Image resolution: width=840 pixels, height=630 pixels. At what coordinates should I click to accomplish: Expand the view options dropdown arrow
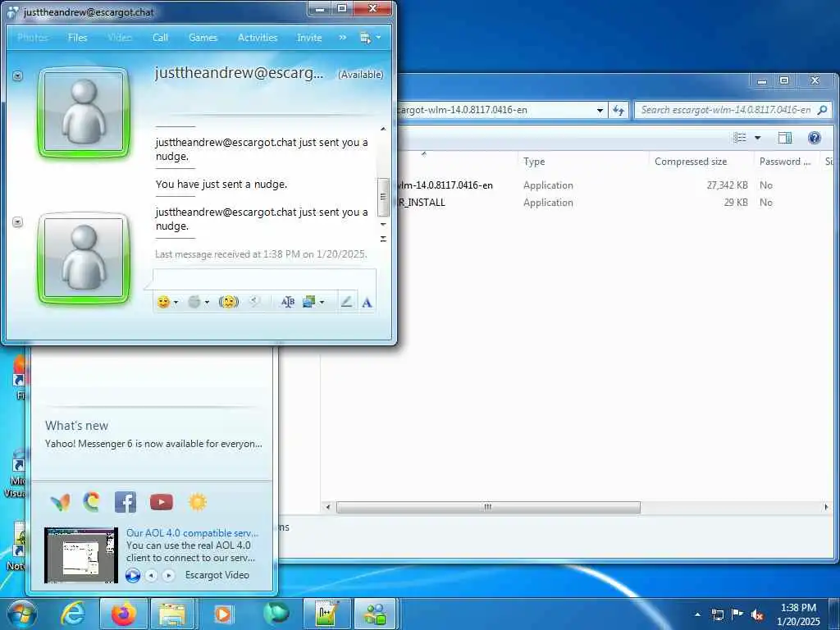pyautogui.click(x=757, y=138)
